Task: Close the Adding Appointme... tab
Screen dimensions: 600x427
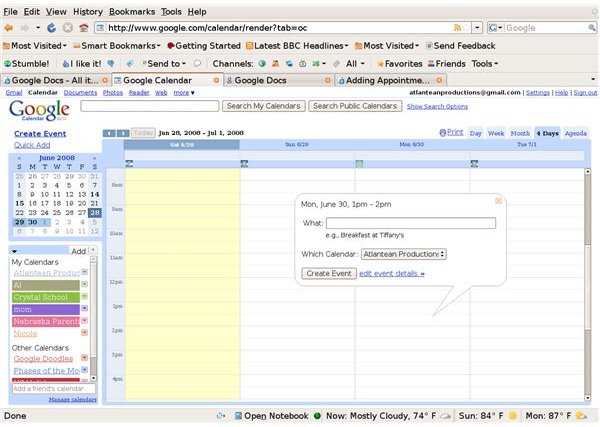Action: pyautogui.click(x=439, y=80)
